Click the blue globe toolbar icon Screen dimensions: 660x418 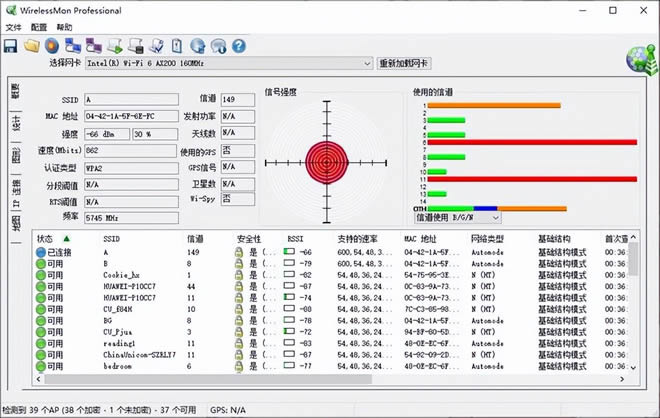pyautogui.click(x=197, y=46)
